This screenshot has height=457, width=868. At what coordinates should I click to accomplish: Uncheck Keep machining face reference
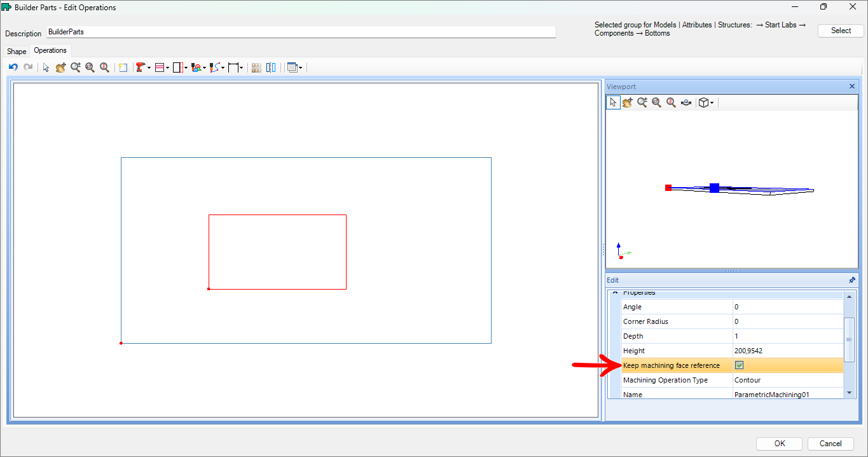tap(739, 365)
